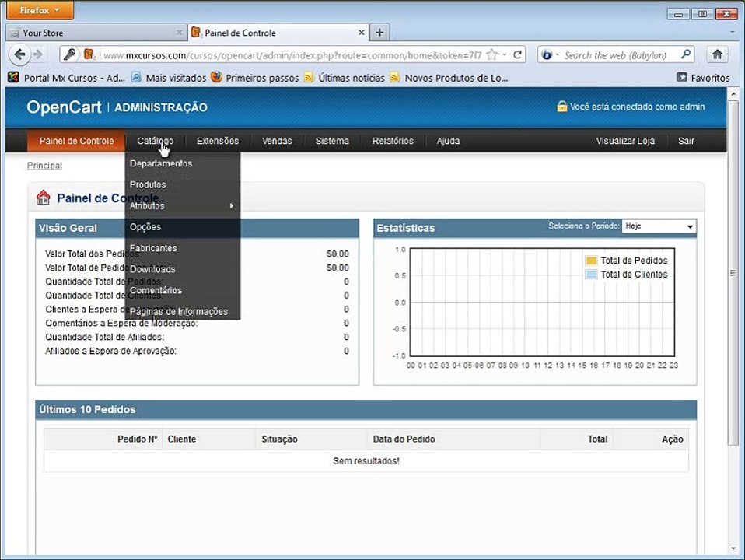The image size is (745, 560).
Task: Open the Ajuda menu
Action: pos(448,141)
